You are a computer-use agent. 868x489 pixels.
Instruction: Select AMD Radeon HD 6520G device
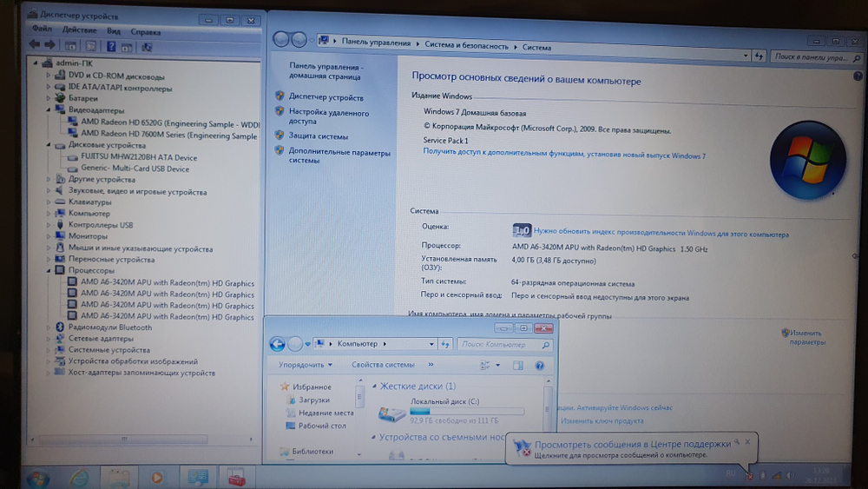pos(170,124)
